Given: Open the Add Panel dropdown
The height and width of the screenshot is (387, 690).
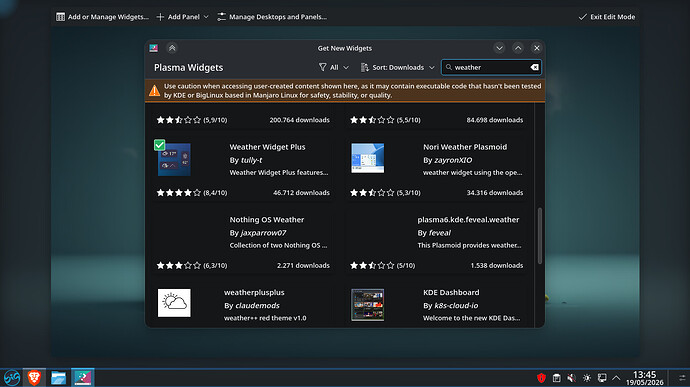Looking at the screenshot, I should [x=182, y=17].
